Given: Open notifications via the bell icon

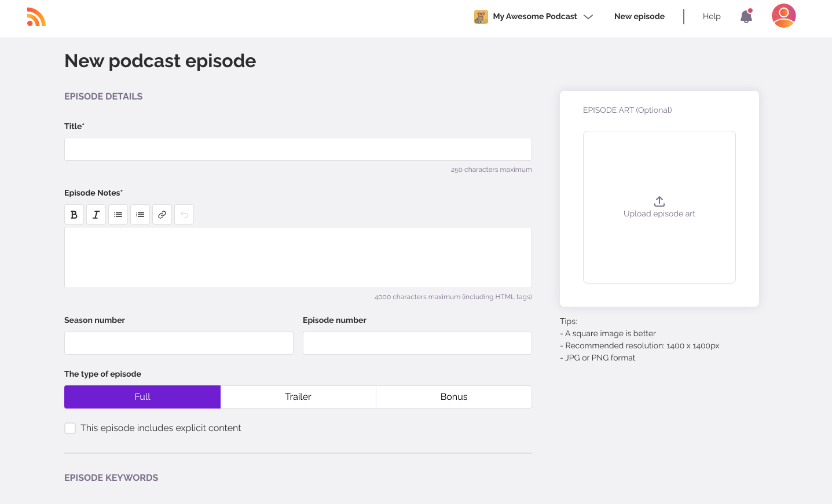Looking at the screenshot, I should [746, 16].
